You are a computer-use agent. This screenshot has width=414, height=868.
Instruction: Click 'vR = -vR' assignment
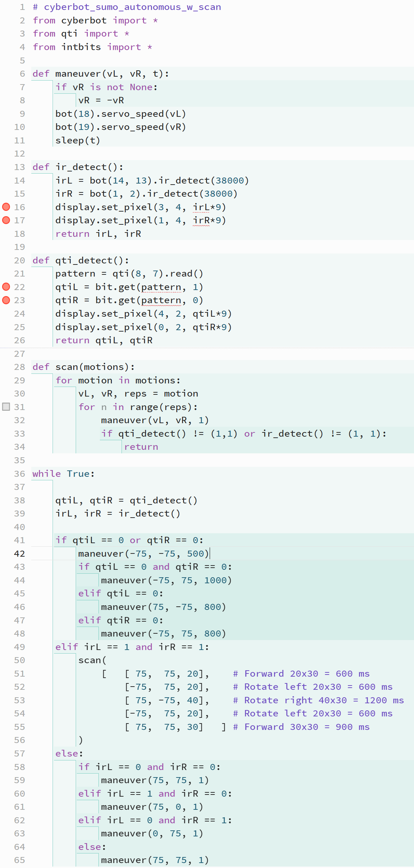[x=101, y=100]
